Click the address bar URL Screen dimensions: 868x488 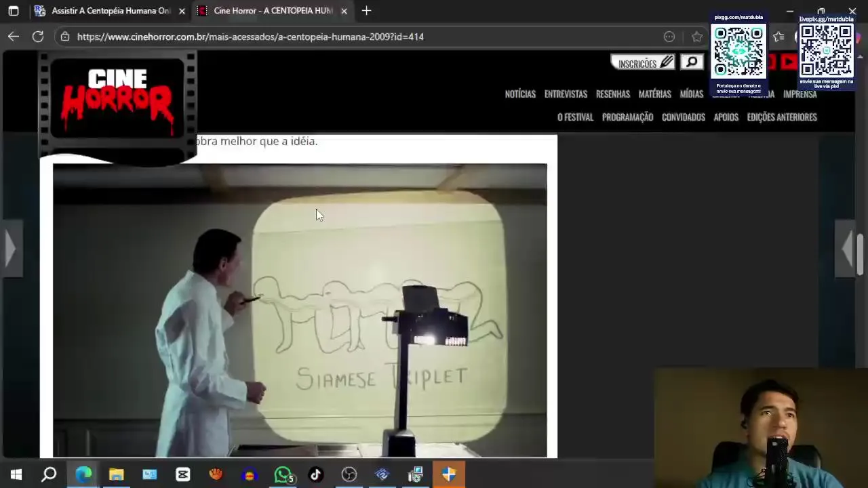(250, 37)
